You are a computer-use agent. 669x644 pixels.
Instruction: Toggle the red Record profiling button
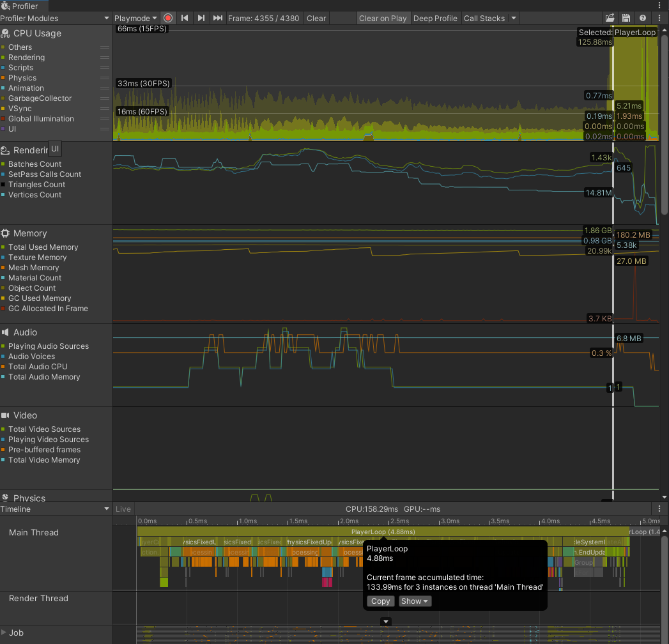[168, 19]
